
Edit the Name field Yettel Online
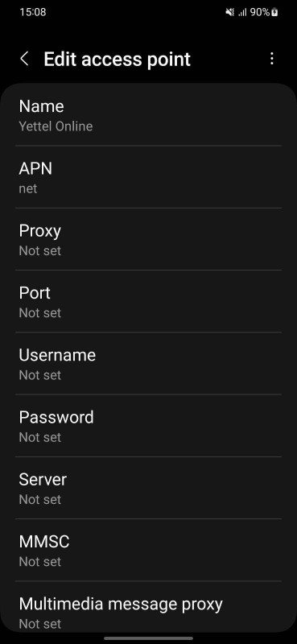[148, 115]
